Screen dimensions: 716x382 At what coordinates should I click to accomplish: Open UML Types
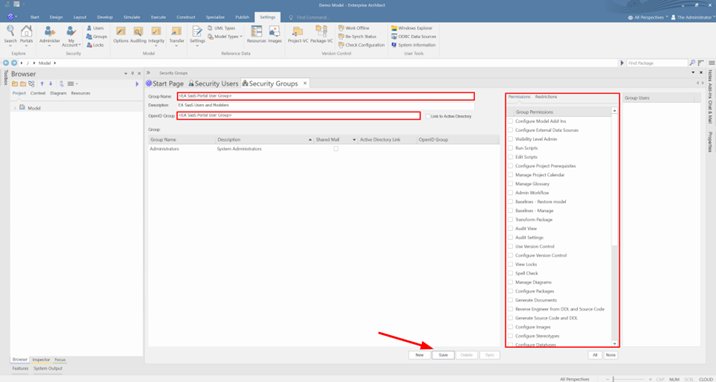coord(221,28)
